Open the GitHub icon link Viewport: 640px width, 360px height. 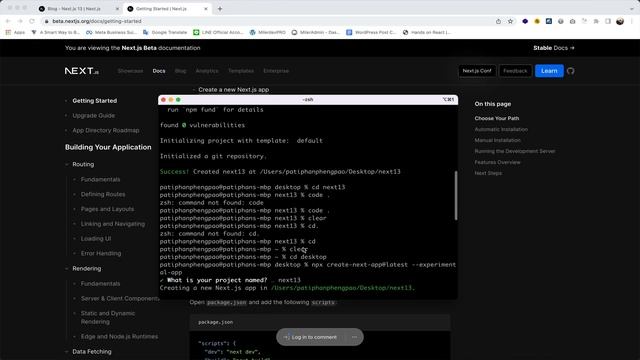(x=571, y=71)
